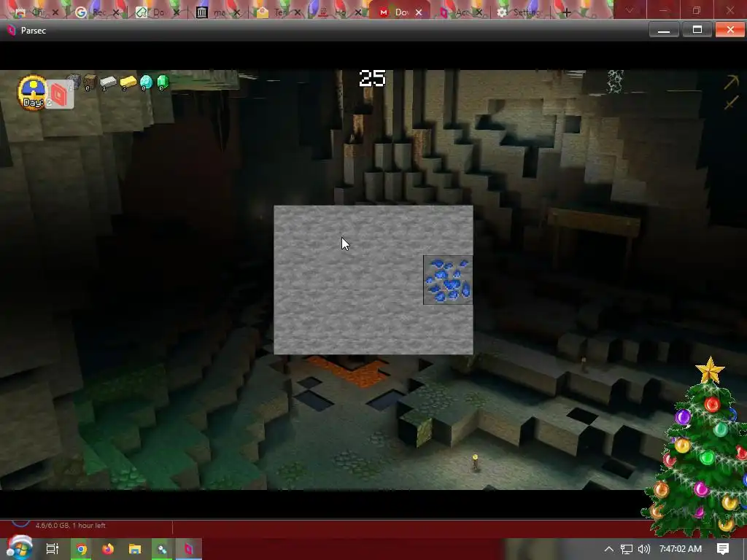Minimize the Parsec window
The height and width of the screenshot is (560, 747).
coord(664,30)
